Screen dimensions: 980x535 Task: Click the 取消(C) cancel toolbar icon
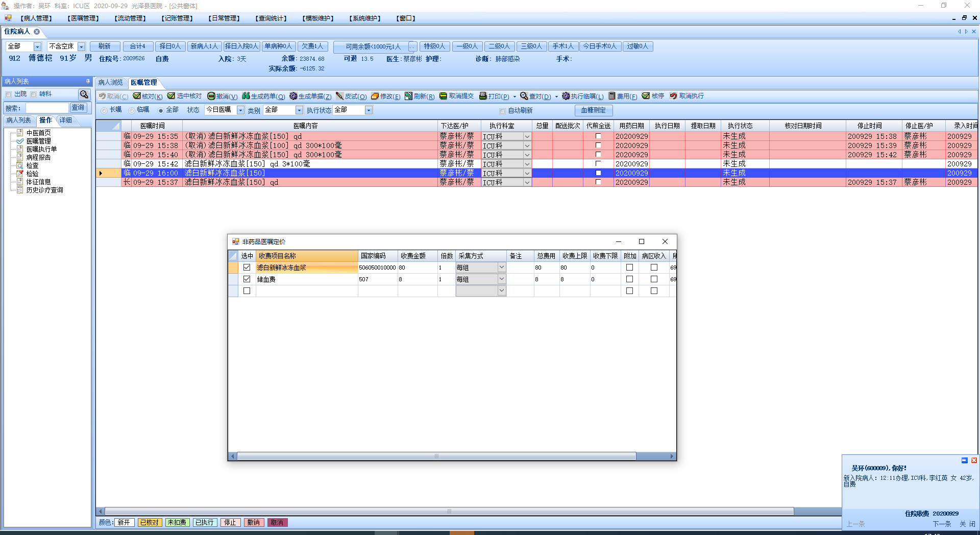(x=102, y=96)
